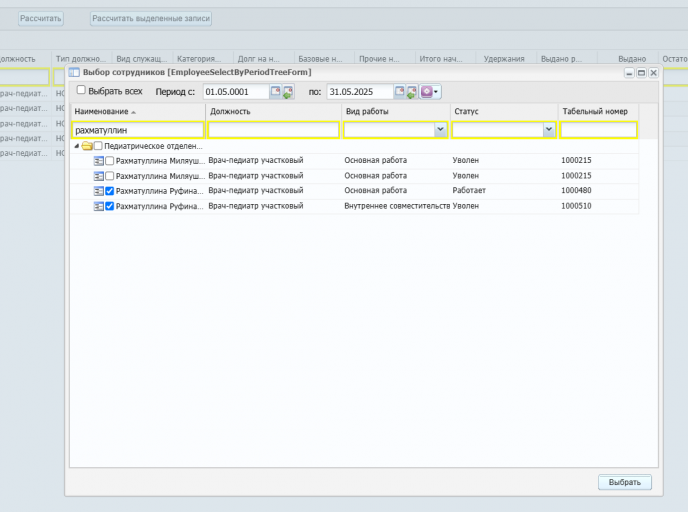The width and height of the screenshot is (688, 512).
Task: Open the purple period preset dropdown button
Action: [x=430, y=91]
